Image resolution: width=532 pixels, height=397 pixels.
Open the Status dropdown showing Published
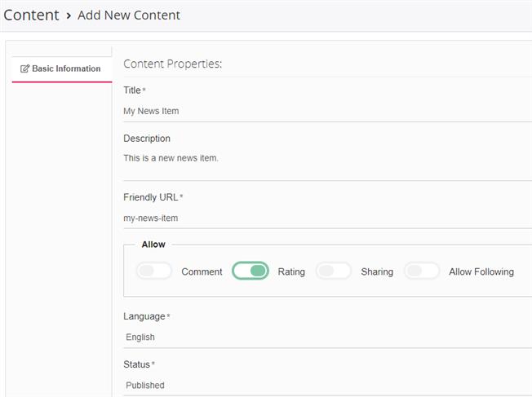[326, 385]
